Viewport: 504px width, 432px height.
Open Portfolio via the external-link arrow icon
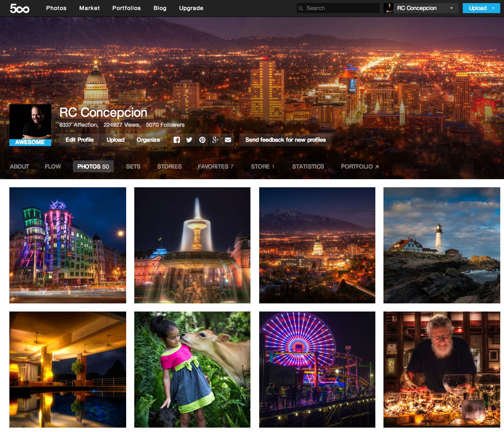377,166
